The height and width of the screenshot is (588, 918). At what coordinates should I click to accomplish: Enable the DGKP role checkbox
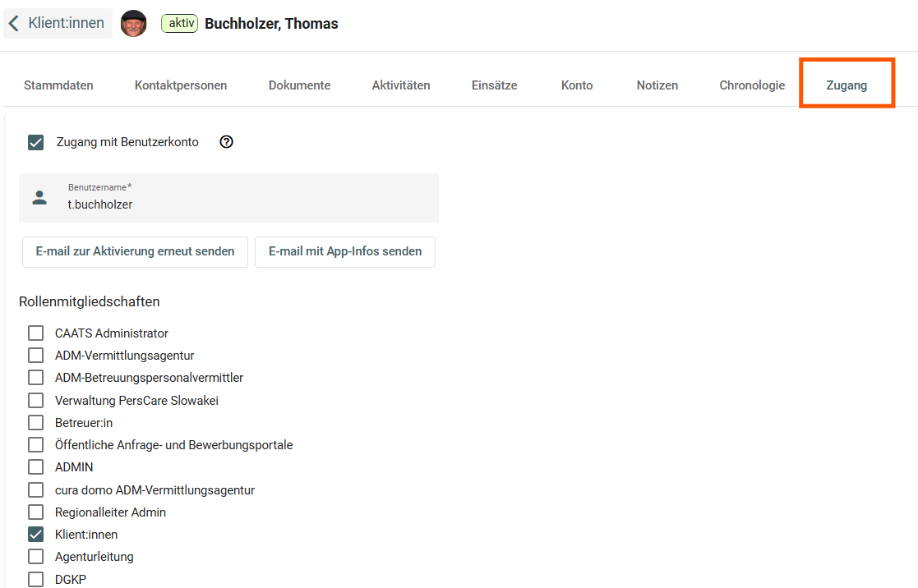click(x=36, y=579)
